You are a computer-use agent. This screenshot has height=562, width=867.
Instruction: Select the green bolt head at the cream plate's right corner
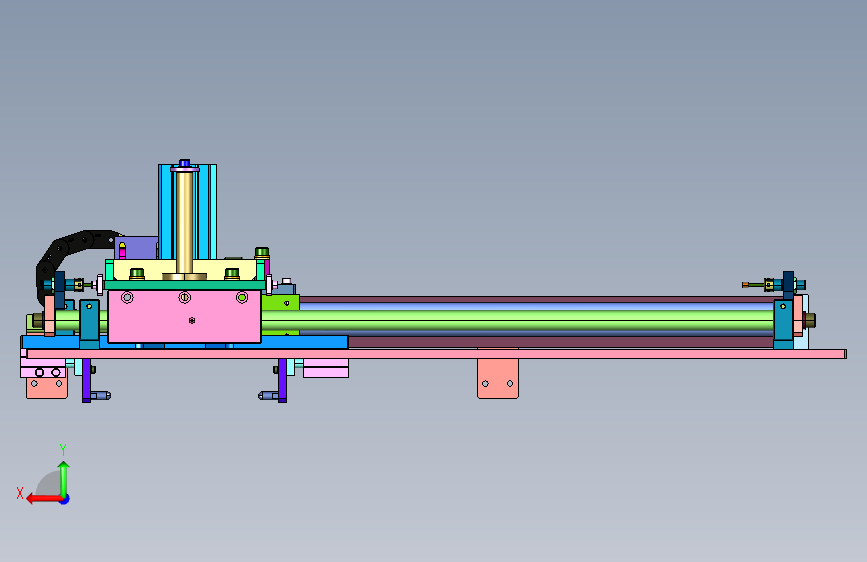click(262, 253)
